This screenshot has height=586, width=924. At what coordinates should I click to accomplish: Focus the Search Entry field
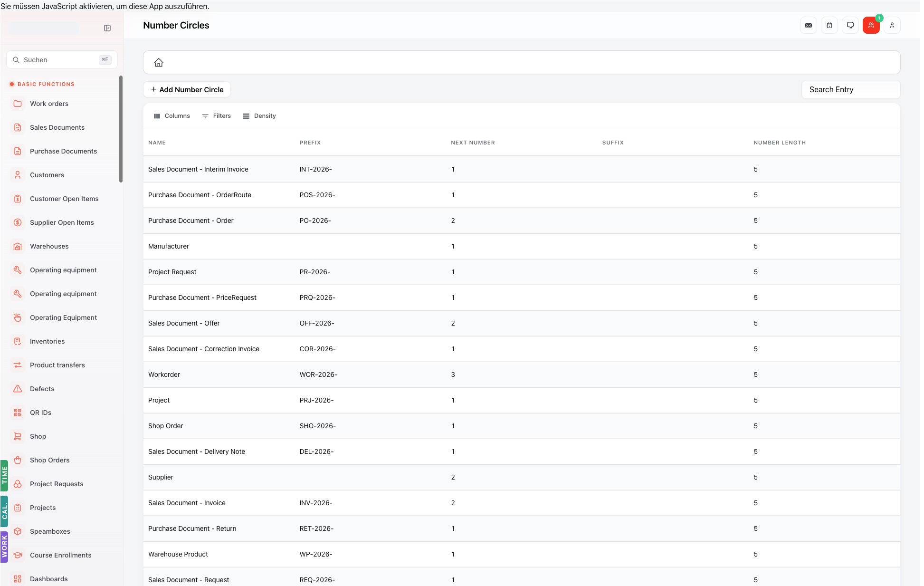point(850,89)
